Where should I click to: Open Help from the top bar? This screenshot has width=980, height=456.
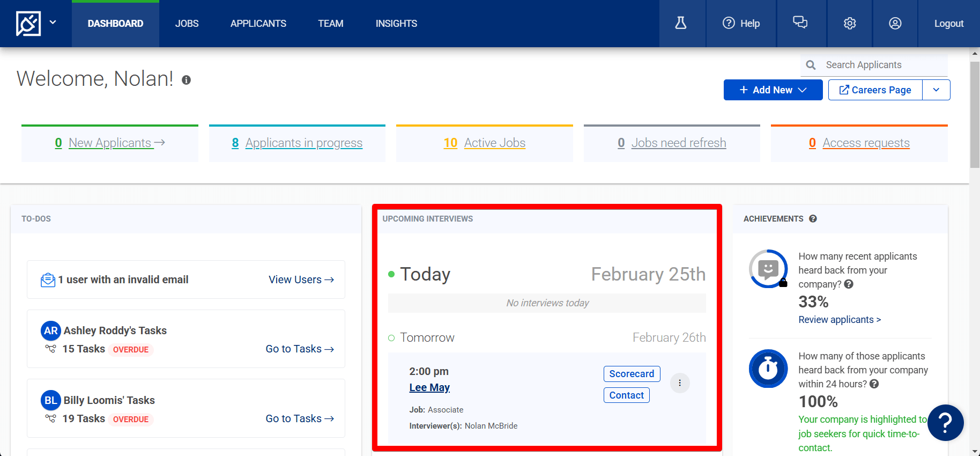click(x=741, y=23)
